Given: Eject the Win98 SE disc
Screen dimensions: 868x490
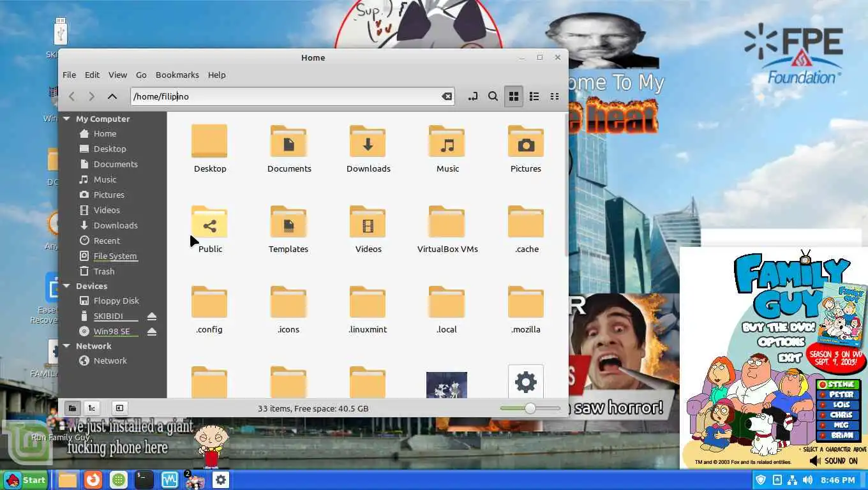Looking at the screenshot, I should [151, 332].
